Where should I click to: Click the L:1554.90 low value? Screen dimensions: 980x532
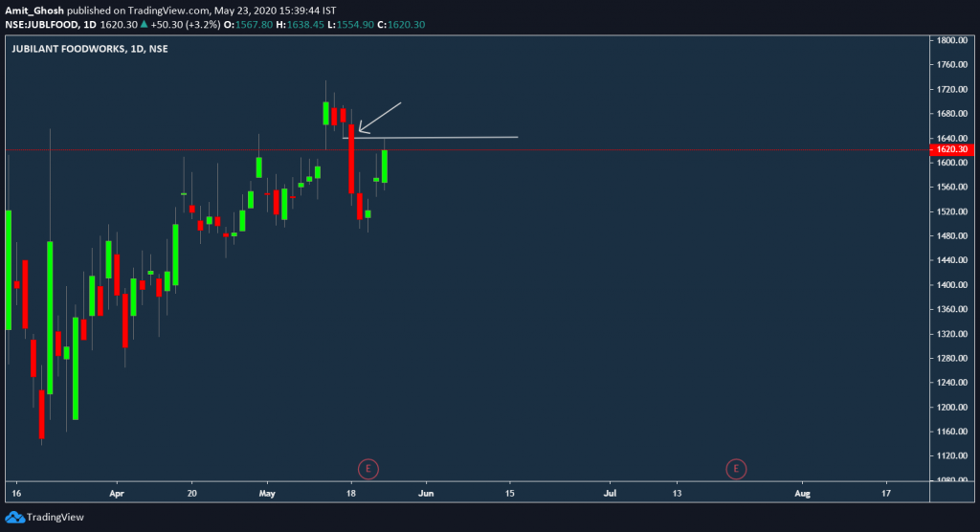tap(350, 25)
